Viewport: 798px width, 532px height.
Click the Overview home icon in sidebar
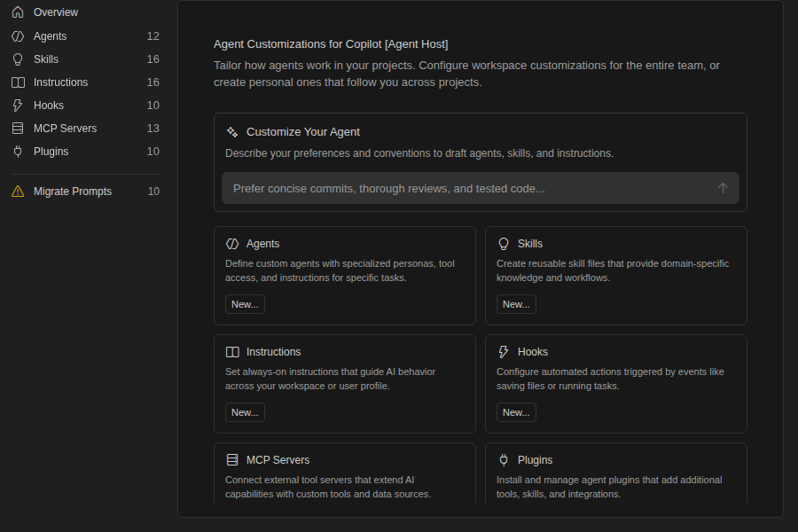[18, 12]
